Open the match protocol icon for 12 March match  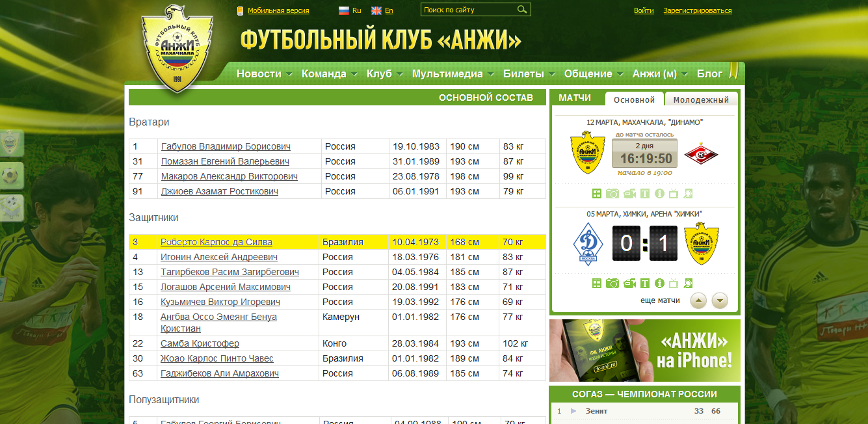pyautogui.click(x=597, y=193)
